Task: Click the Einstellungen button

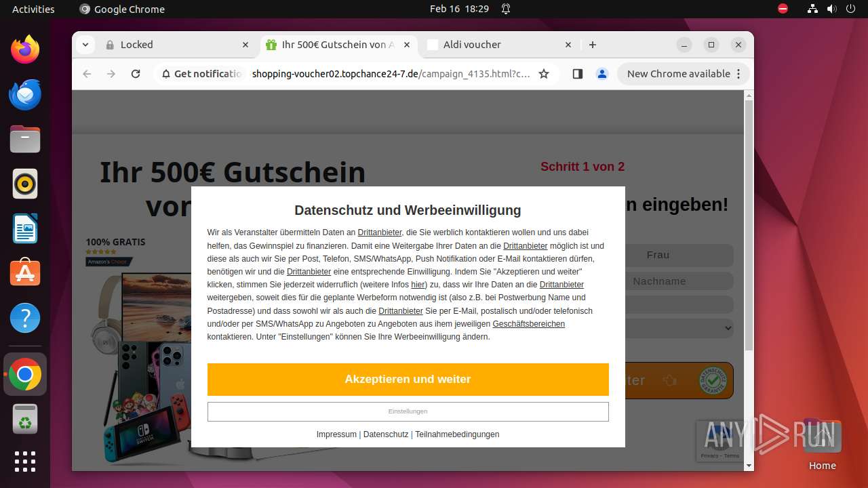Action: click(x=408, y=411)
